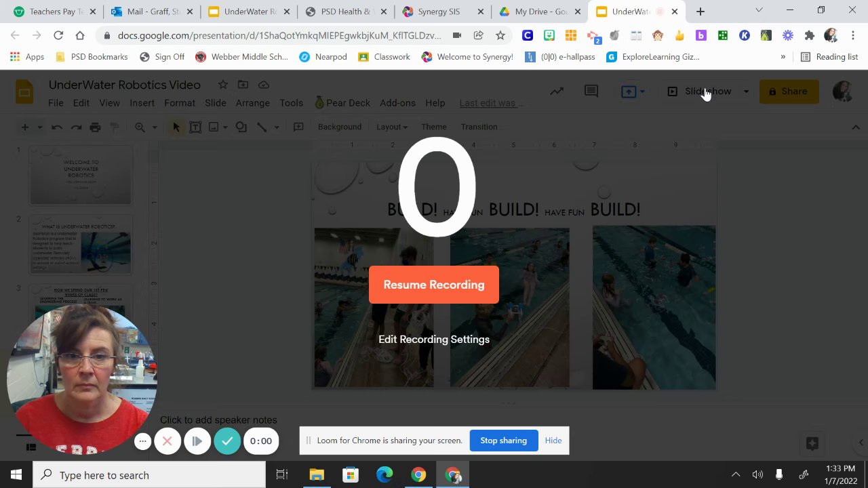Open Edit Recording Settings
This screenshot has width=868, height=488.
click(x=434, y=340)
